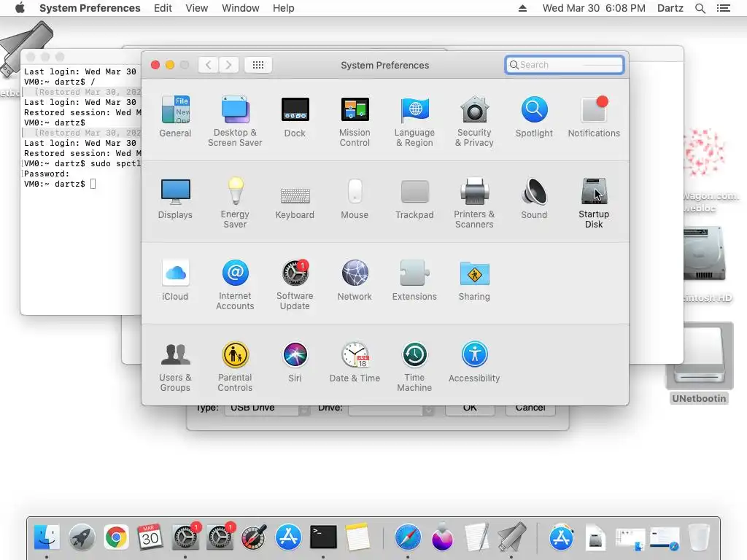This screenshot has width=747, height=560.
Task: Open Spotlight search from the menu bar
Action: coord(700,8)
